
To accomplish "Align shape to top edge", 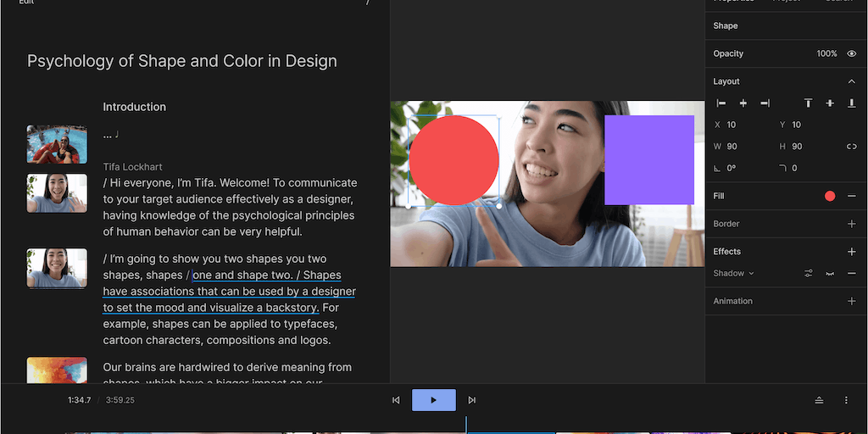I will point(809,103).
